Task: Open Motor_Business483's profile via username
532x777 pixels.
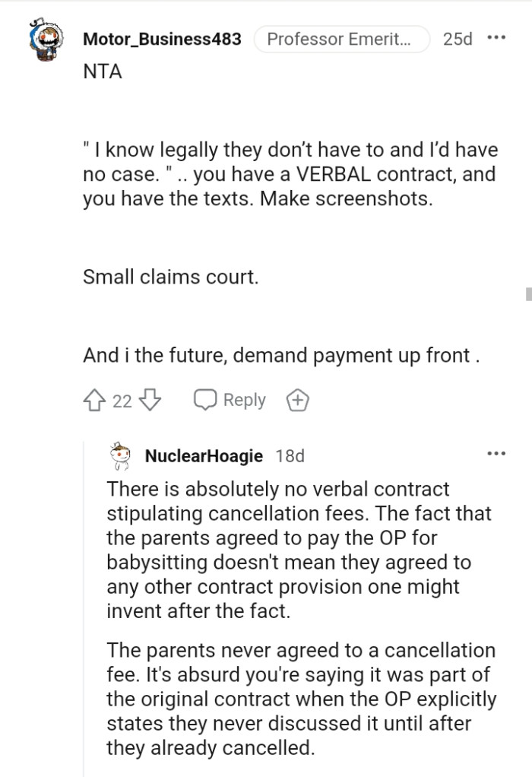Action: pos(162,40)
